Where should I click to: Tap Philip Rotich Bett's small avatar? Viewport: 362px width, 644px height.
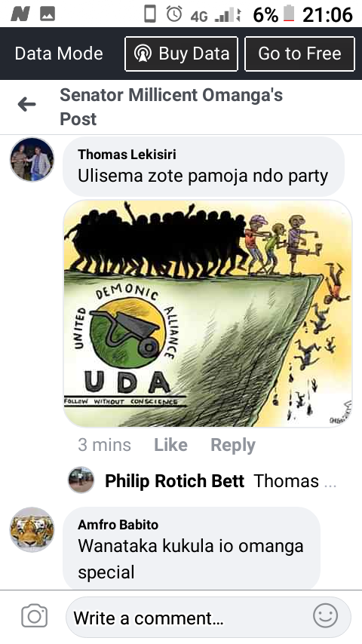[81, 480]
